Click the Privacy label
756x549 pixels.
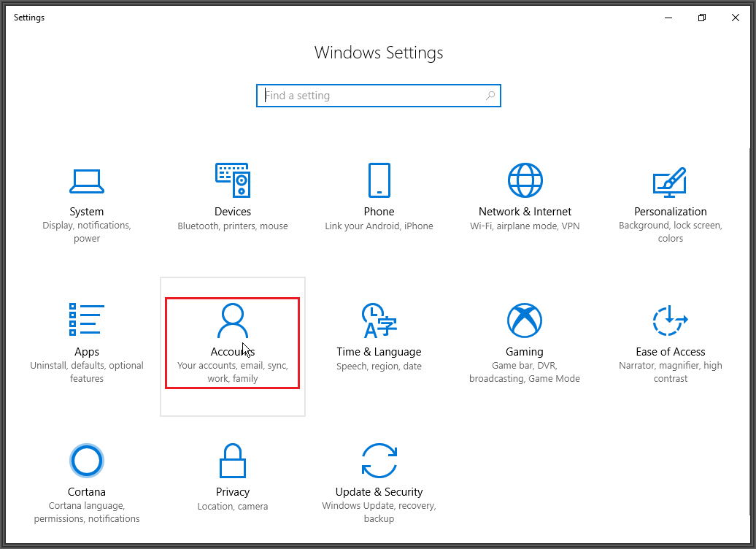tap(232, 492)
